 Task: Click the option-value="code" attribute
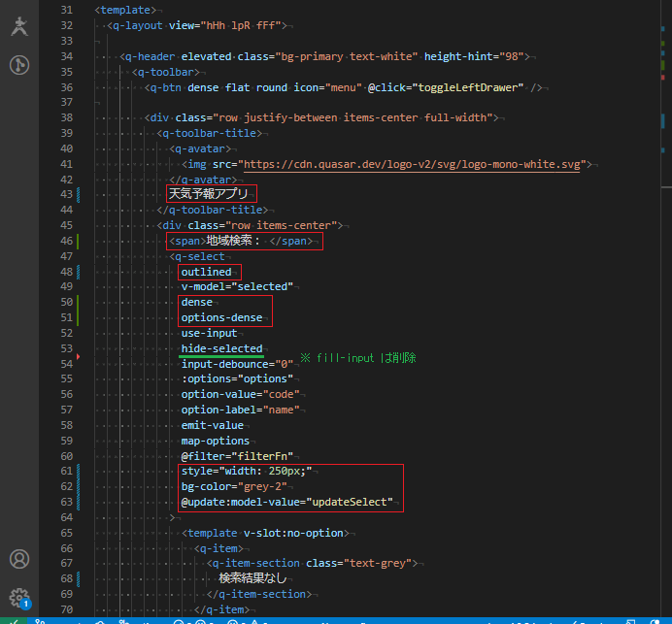(241, 394)
